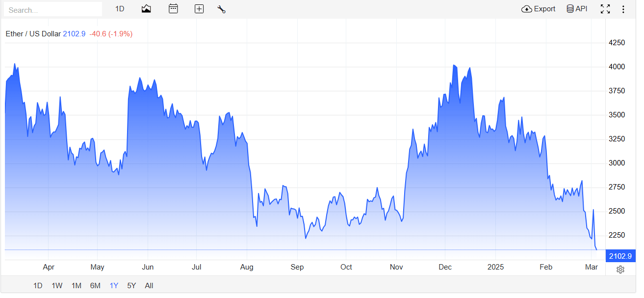
Task: Click the Jun label on time axis
Action: 148,267
